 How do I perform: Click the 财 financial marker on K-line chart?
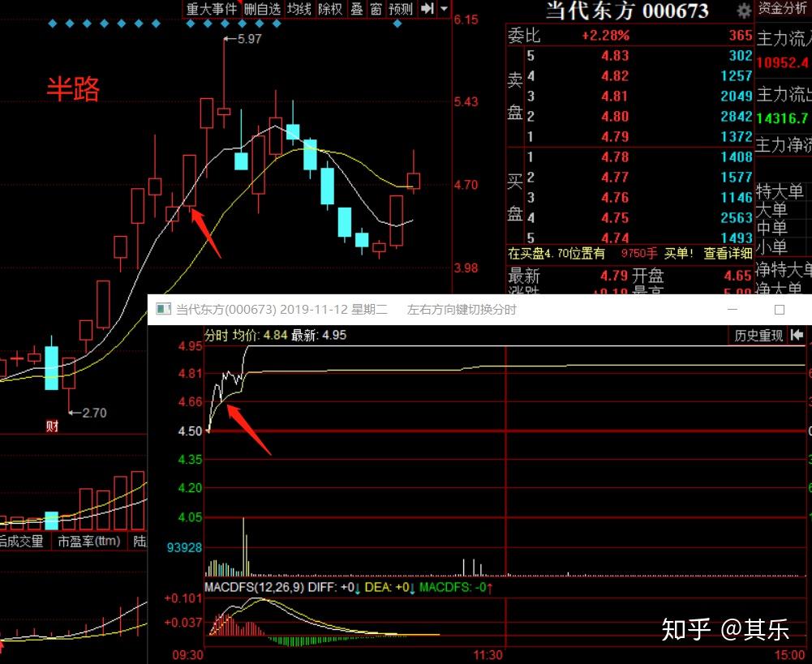(52, 426)
